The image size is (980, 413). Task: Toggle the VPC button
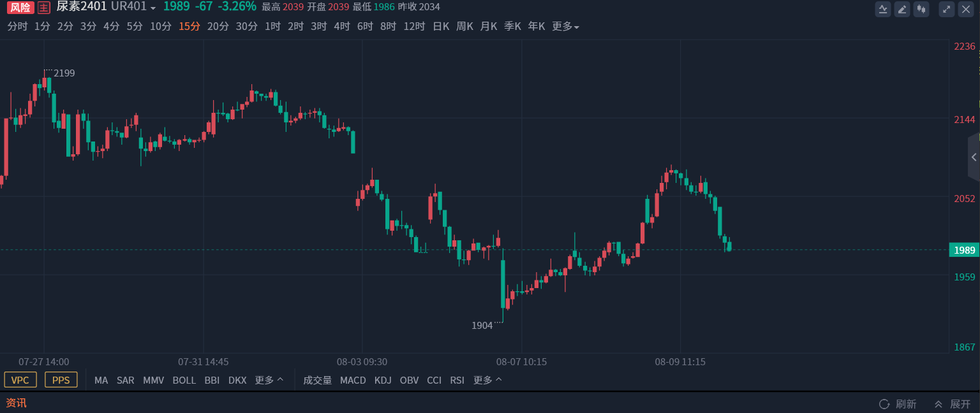point(20,380)
